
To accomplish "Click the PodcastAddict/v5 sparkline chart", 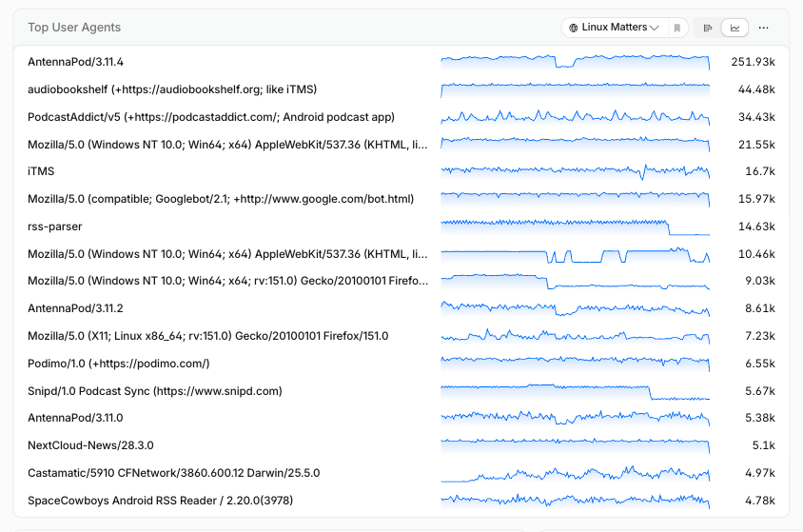I will (x=575, y=117).
